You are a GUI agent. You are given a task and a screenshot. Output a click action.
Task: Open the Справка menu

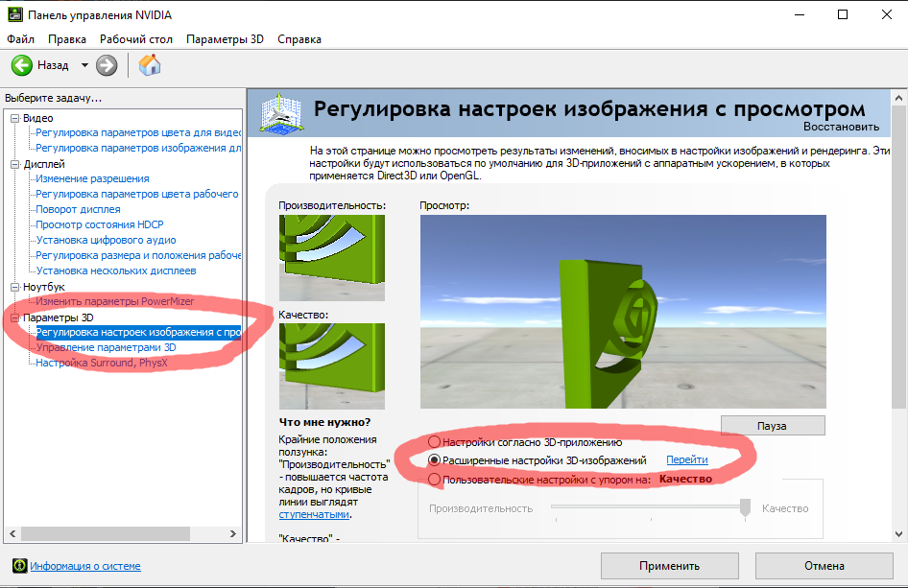299,39
